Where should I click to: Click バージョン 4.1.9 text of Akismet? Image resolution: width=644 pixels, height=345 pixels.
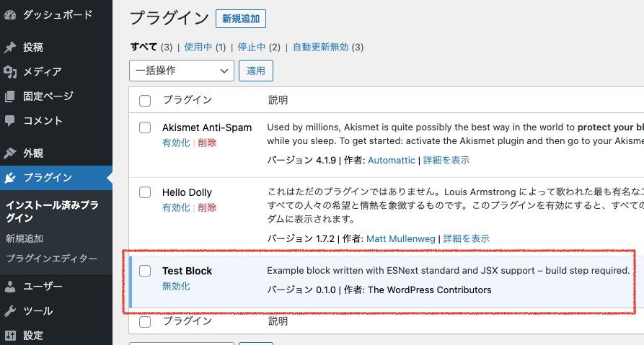[301, 161]
